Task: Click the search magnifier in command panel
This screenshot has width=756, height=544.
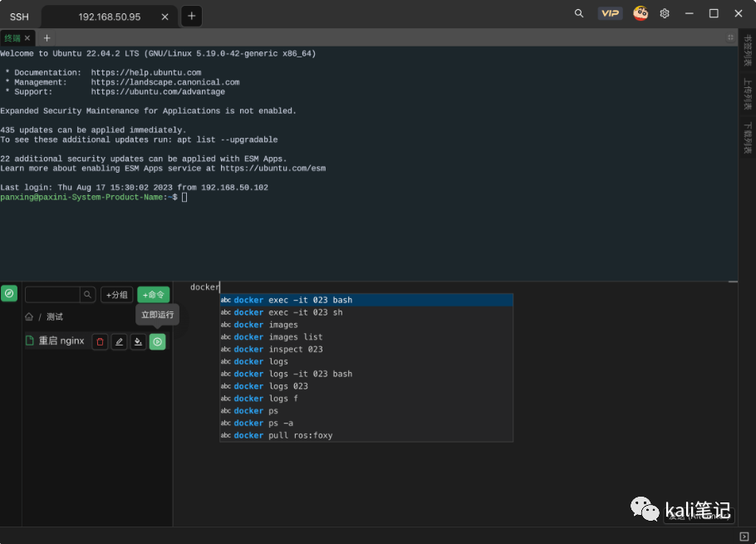Action: 87,294
